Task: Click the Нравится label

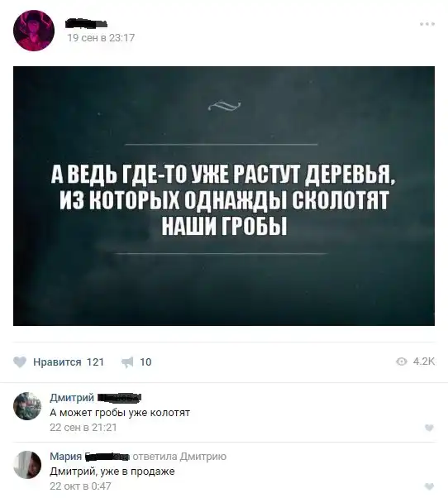Action: tap(57, 362)
